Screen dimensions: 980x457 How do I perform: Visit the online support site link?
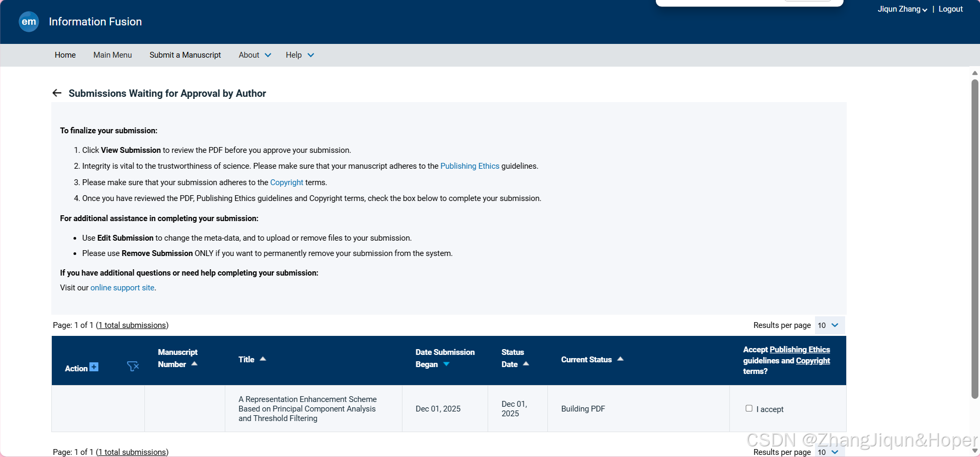[x=122, y=288]
